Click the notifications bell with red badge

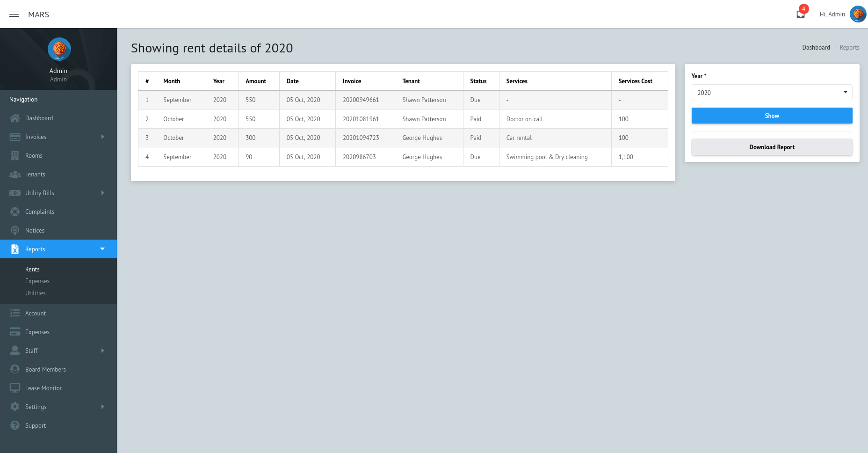(x=800, y=14)
